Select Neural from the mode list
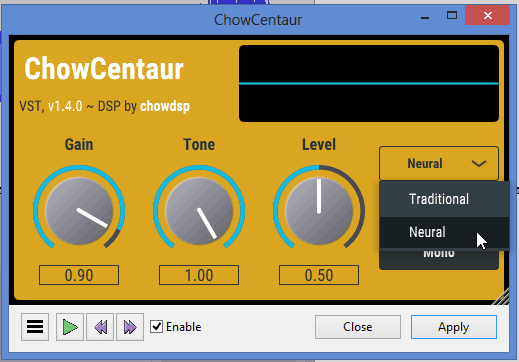Viewport: 519px width, 362px height. (x=444, y=232)
